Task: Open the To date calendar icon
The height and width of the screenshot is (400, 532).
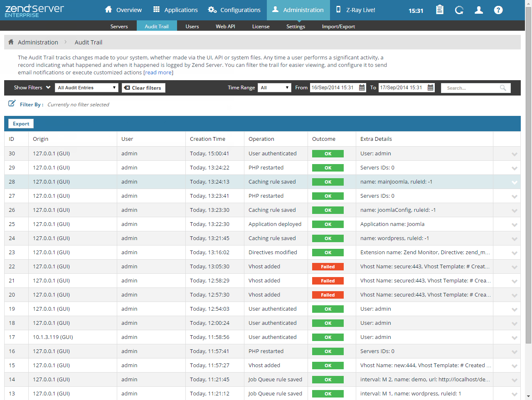Action: click(431, 88)
